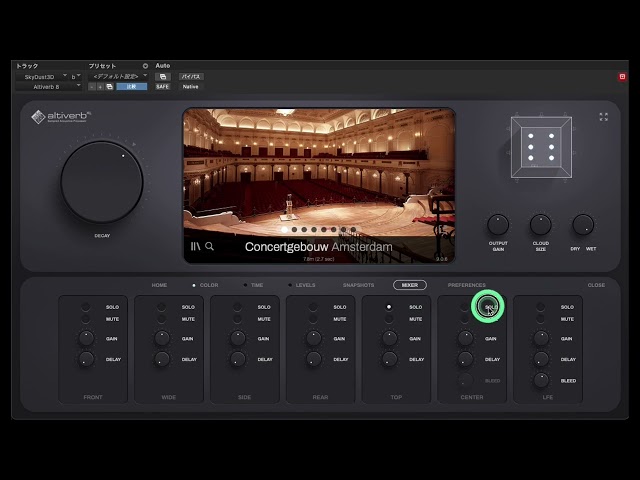
Task: Expand the plugin to fullscreen with the corner icon
Action: tap(603, 117)
